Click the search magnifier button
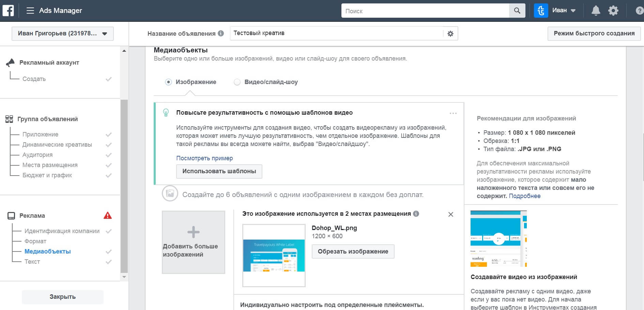The height and width of the screenshot is (310, 644). [517, 11]
